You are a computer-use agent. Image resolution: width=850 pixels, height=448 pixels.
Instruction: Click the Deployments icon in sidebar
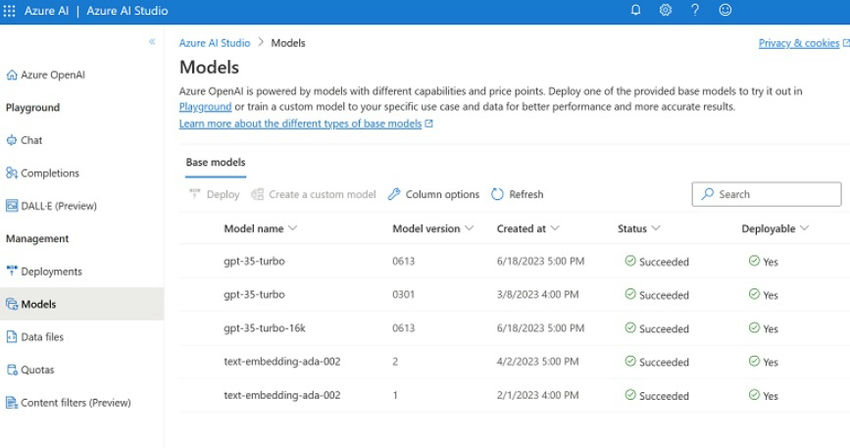coord(11,271)
